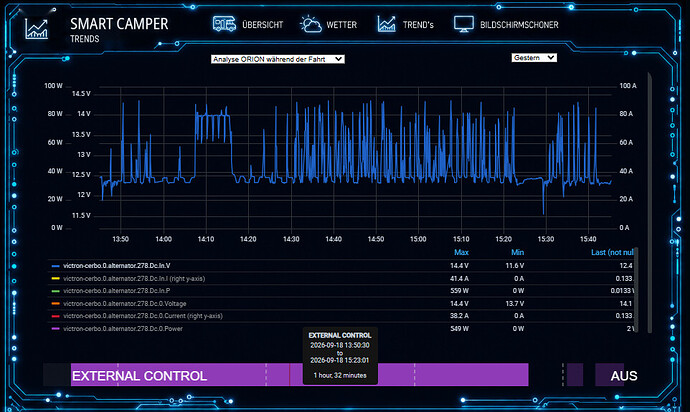Sort legend by the Last (not null) header
The image size is (690, 412).
click(612, 252)
